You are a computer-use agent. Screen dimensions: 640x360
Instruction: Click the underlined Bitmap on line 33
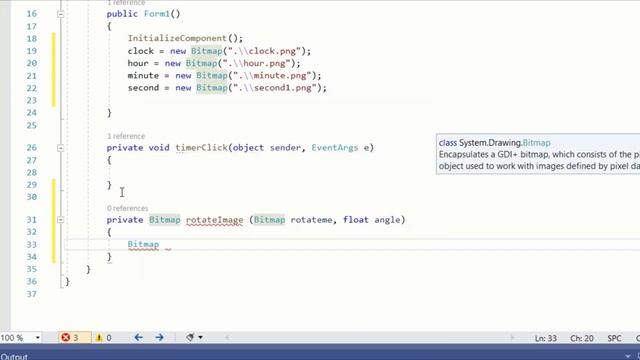point(143,244)
